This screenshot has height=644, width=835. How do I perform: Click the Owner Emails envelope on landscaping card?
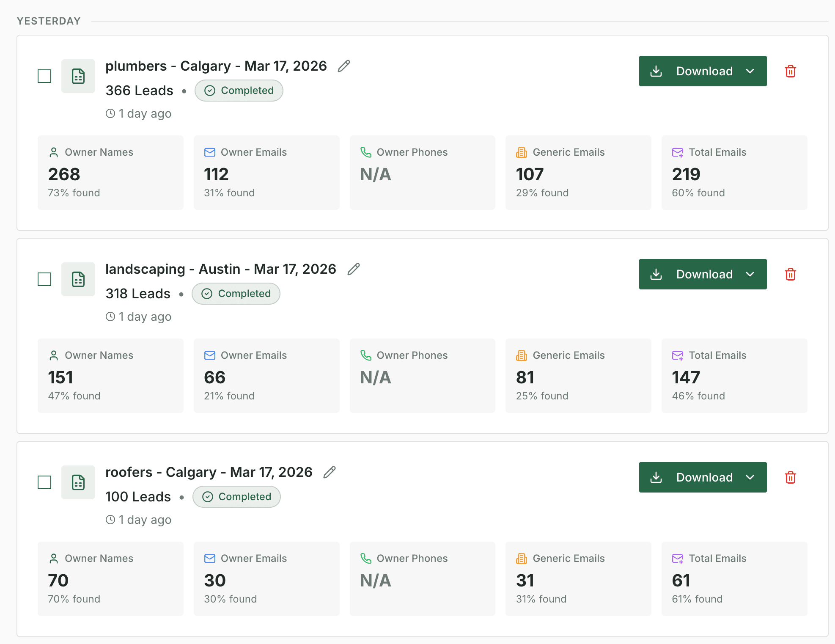(x=209, y=355)
